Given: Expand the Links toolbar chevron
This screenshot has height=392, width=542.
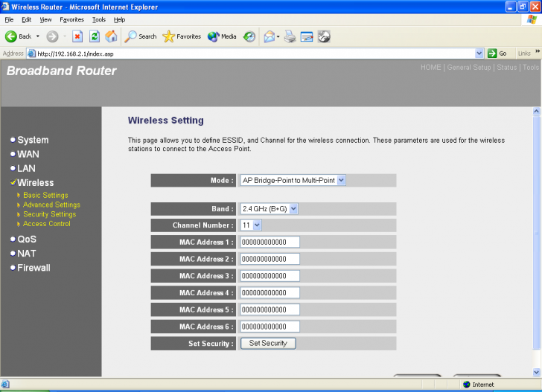Looking at the screenshot, I should tap(538, 51).
